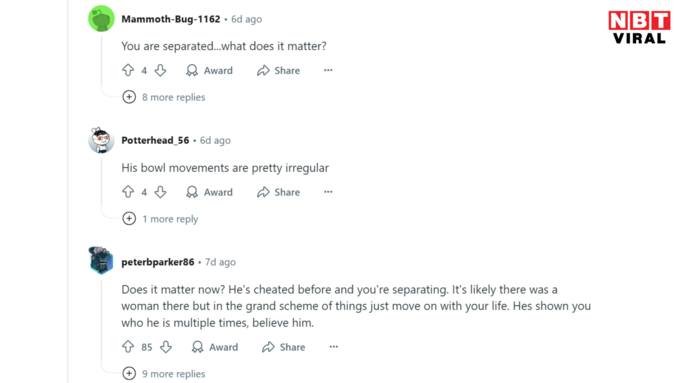The image size is (680, 383).
Task: Downvote Potterhead_56's comment
Action: tap(160, 192)
